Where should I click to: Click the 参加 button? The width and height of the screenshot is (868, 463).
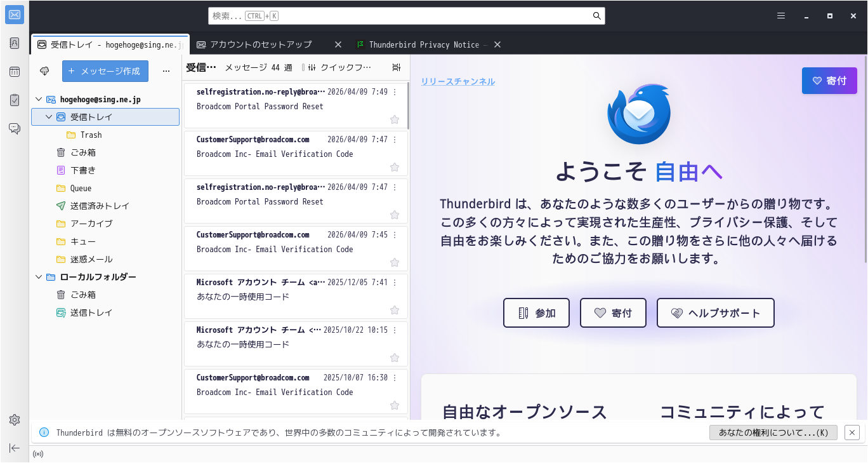coord(536,312)
